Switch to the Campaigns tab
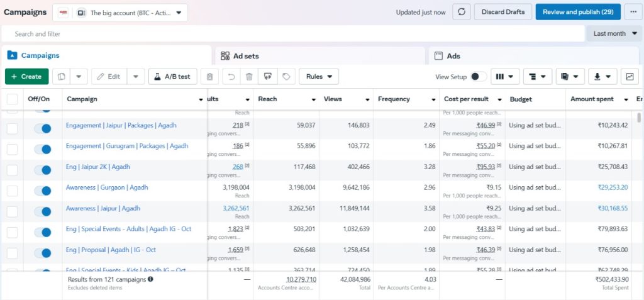This screenshot has height=300, width=644. 106,55
